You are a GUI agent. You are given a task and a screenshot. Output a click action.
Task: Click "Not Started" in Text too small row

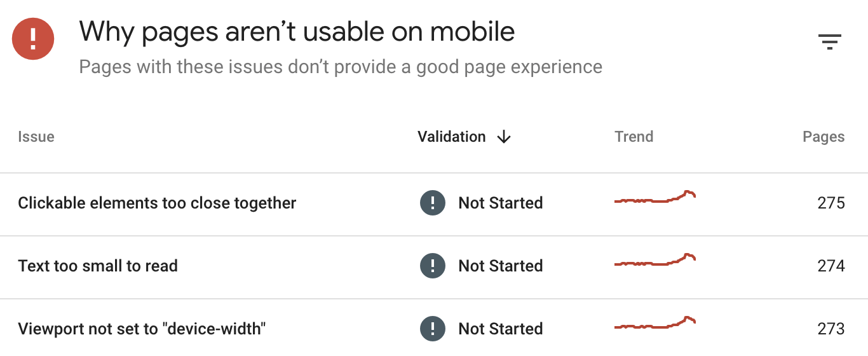[x=501, y=266]
